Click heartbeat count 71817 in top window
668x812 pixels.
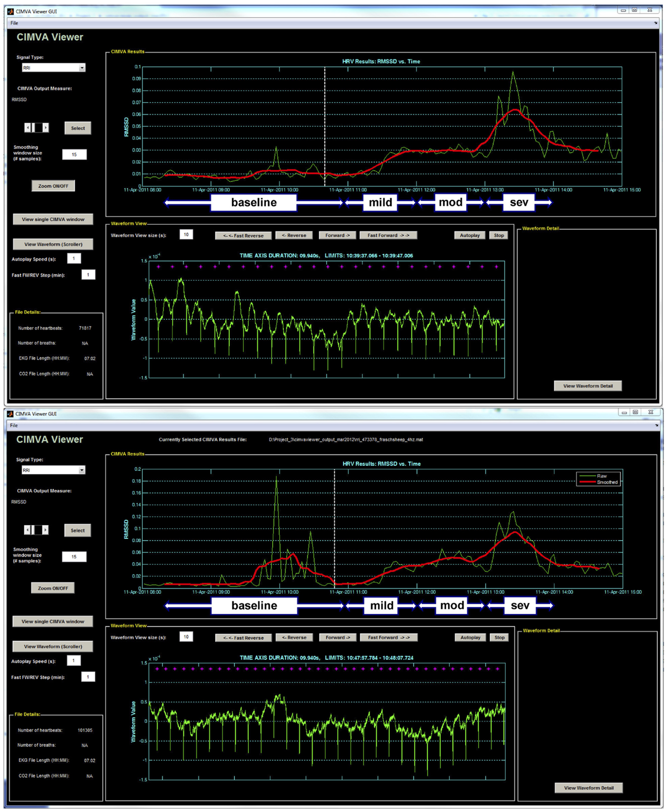(85, 328)
